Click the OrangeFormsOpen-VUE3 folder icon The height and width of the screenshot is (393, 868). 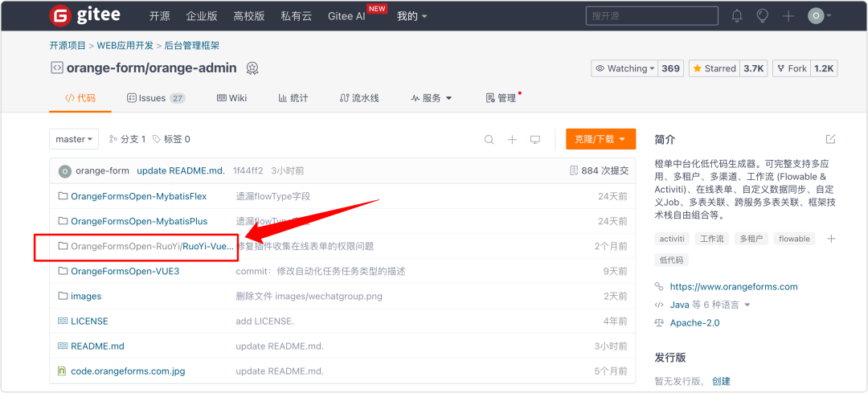pos(63,271)
